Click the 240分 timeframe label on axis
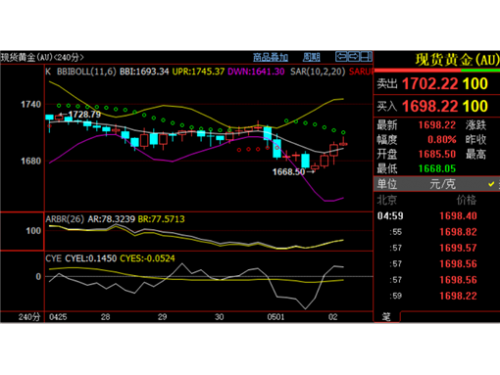The width and height of the screenshot is (500, 375). tap(29, 317)
